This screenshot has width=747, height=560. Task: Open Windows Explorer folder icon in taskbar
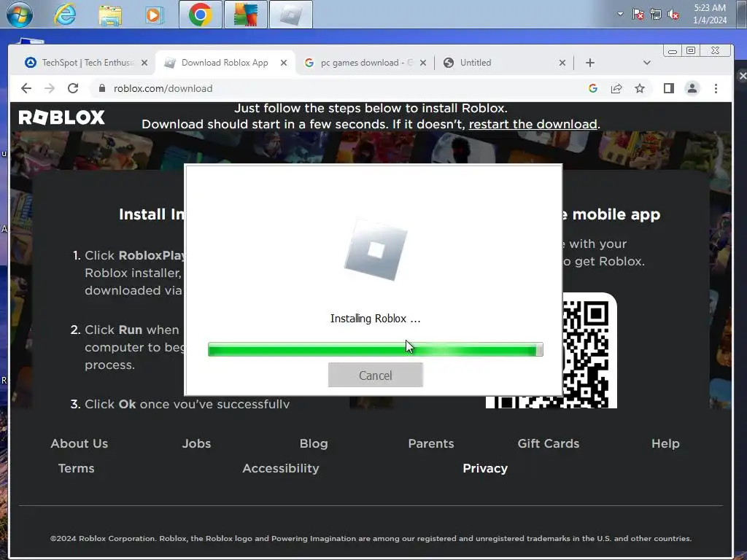(x=110, y=15)
